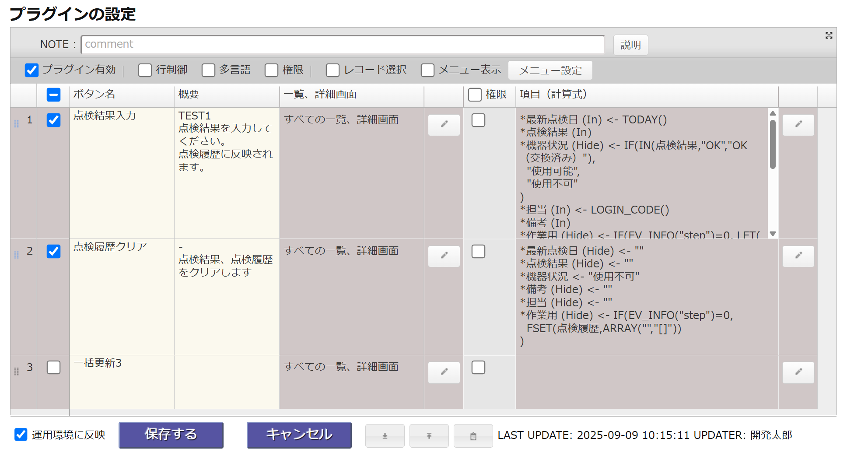Open formula editor for 一括更新3 row
Viewport: 868px width, 463px height.
(x=798, y=372)
